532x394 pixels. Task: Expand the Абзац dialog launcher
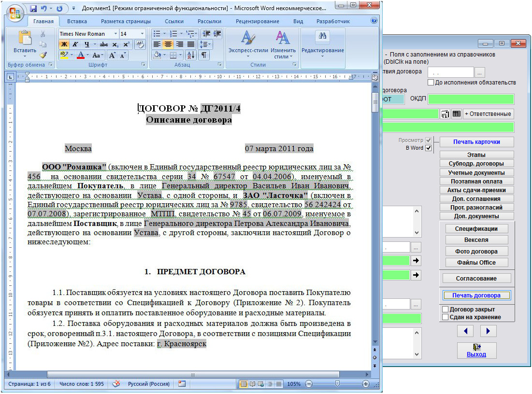(219, 64)
